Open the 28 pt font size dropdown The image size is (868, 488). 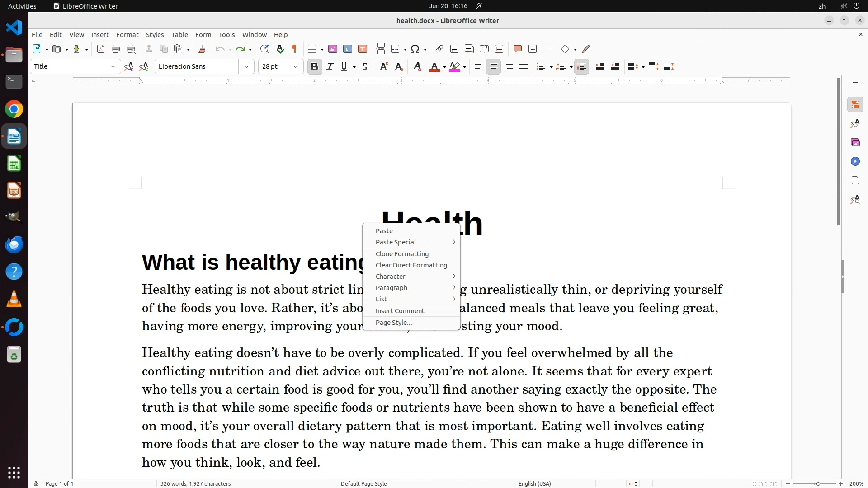295,67
